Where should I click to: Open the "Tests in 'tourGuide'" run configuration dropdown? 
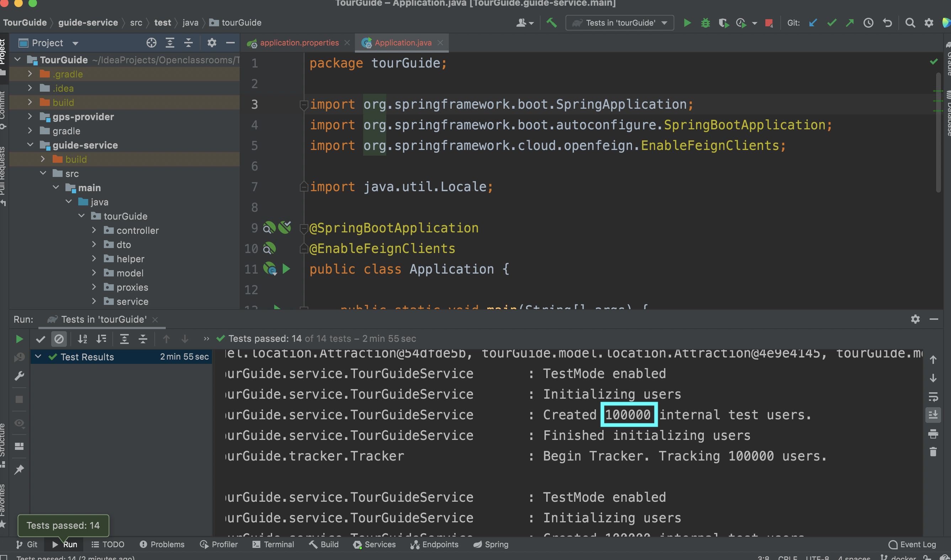tap(620, 23)
